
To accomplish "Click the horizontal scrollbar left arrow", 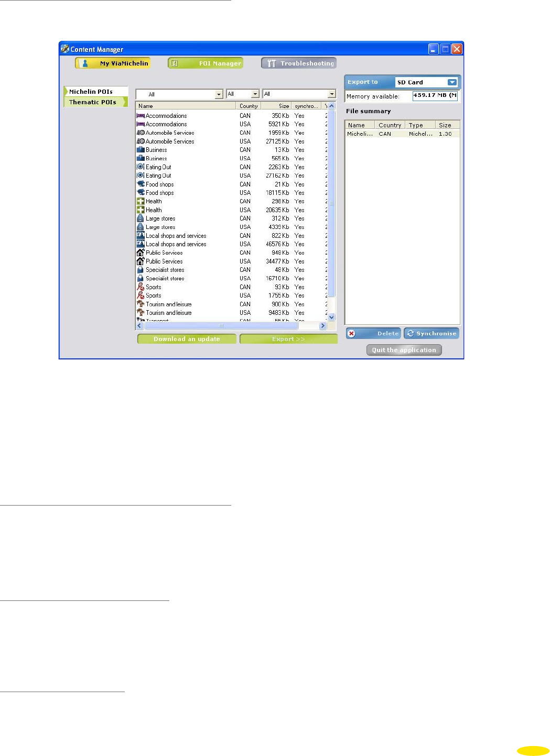I will (139, 325).
